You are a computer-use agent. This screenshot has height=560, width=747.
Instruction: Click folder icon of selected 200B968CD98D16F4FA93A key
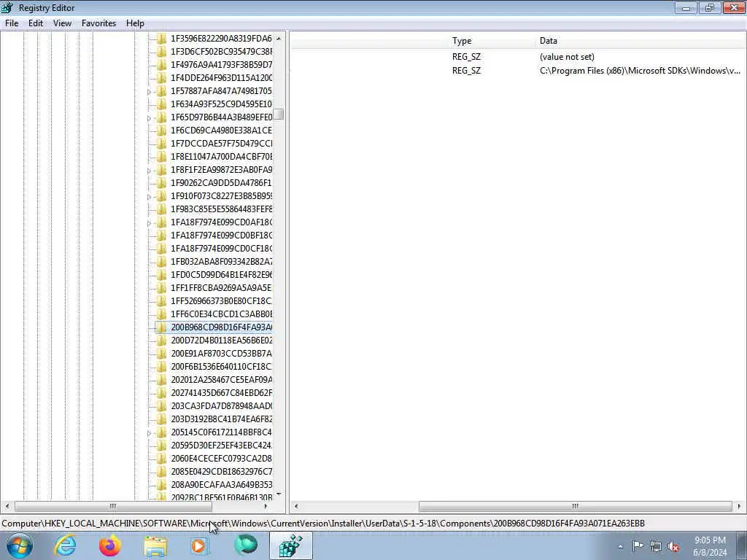tap(161, 327)
